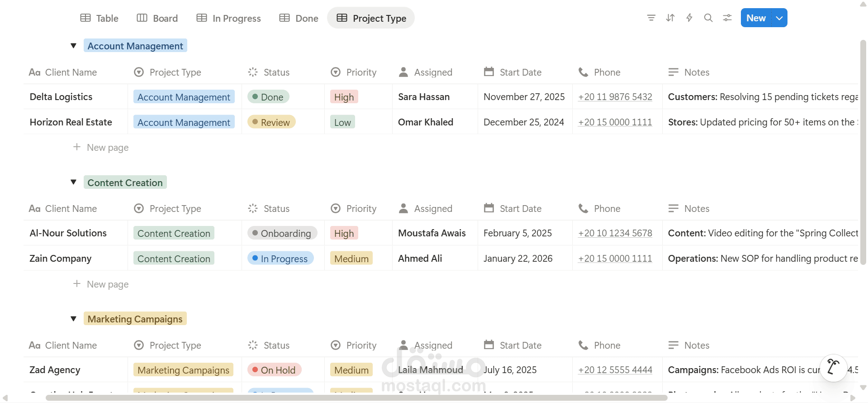
Task: Click the horizontal scrollbar at bottom
Action: 356,398
